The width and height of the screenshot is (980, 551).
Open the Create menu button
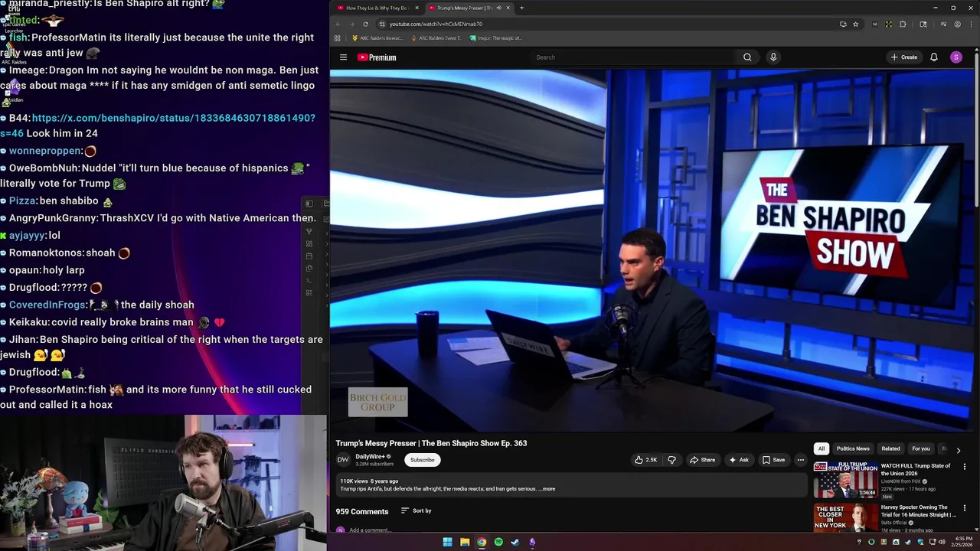(903, 57)
